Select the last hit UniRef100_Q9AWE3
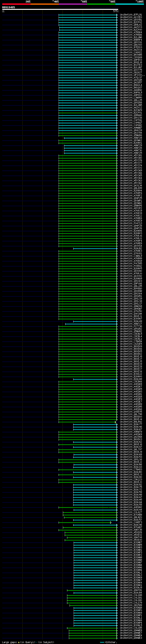Viewport: 146px width, 644px height. [x=131, y=638]
